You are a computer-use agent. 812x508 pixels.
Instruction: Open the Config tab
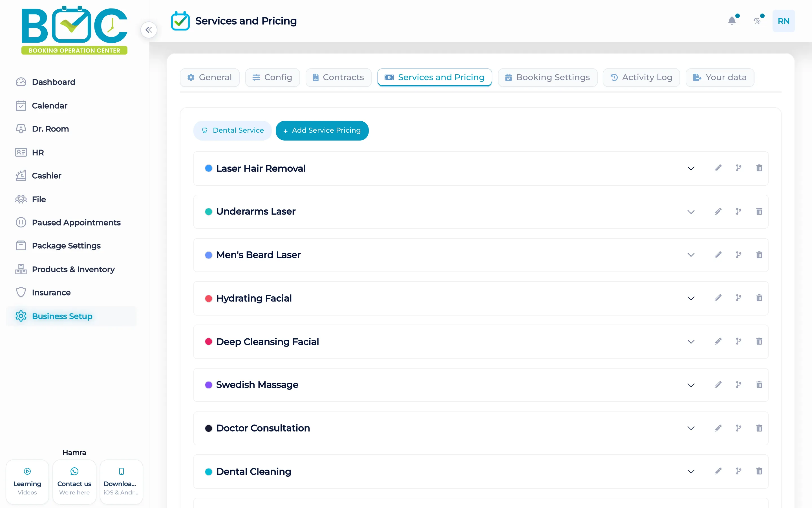(272, 78)
